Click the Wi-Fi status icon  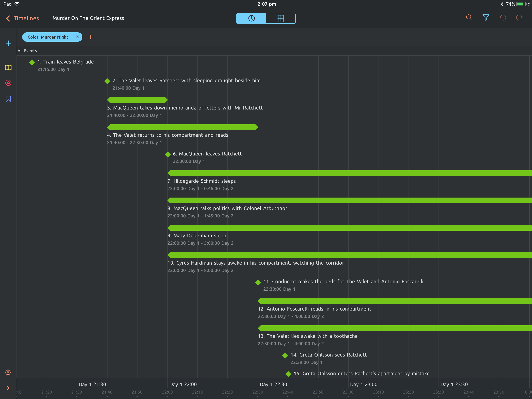(17, 4)
